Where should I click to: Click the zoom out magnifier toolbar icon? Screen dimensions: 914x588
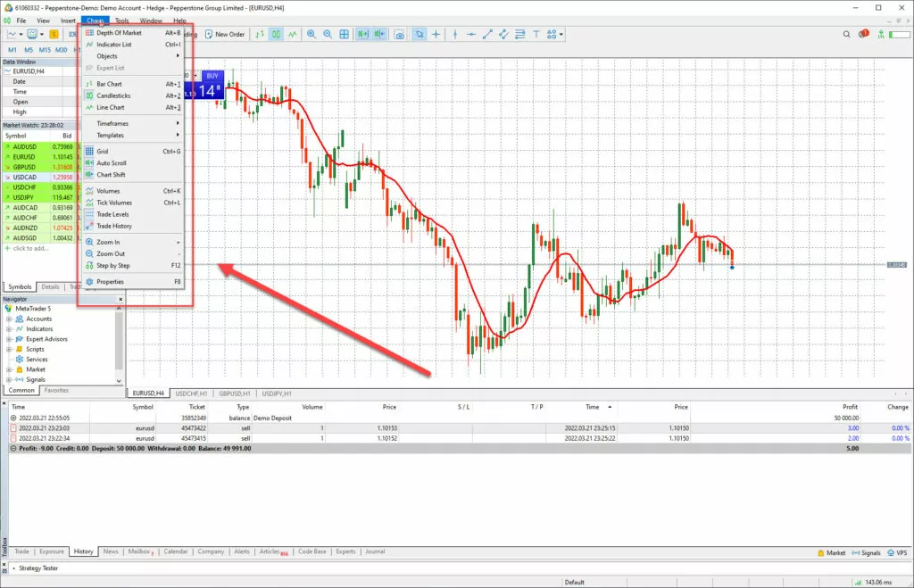tap(328, 35)
